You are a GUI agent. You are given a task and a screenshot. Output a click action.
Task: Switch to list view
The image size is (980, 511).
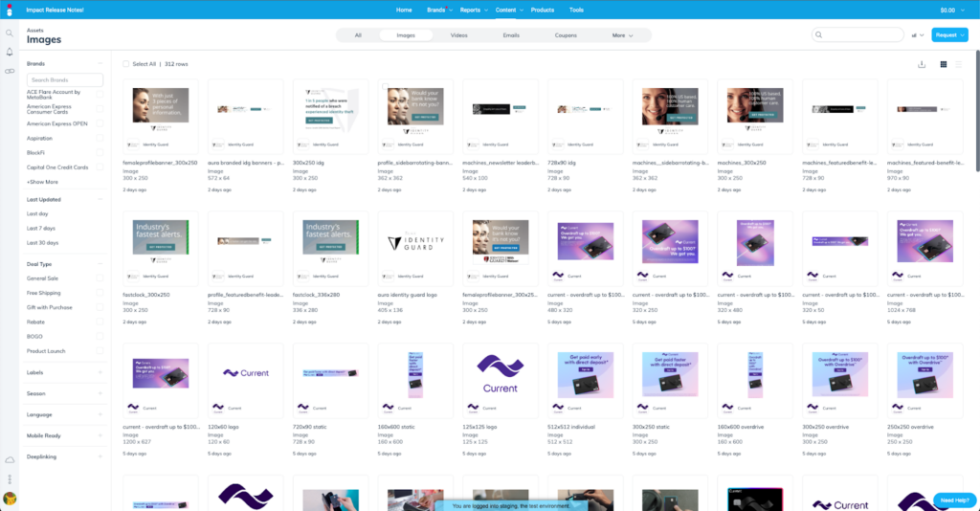pyautogui.click(x=959, y=64)
